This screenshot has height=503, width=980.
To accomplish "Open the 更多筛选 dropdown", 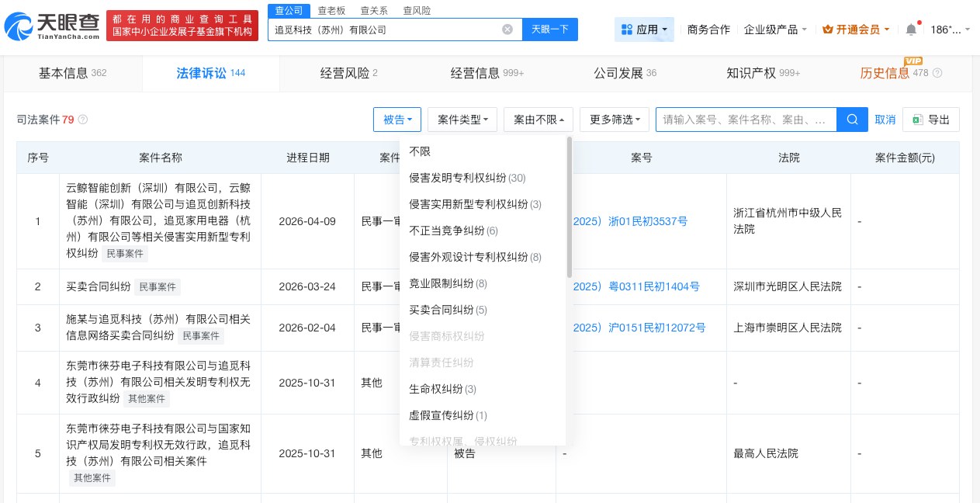I will coord(614,120).
